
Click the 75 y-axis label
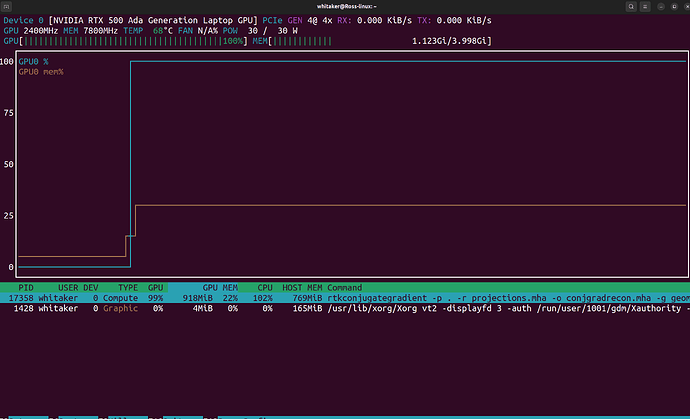point(8,113)
